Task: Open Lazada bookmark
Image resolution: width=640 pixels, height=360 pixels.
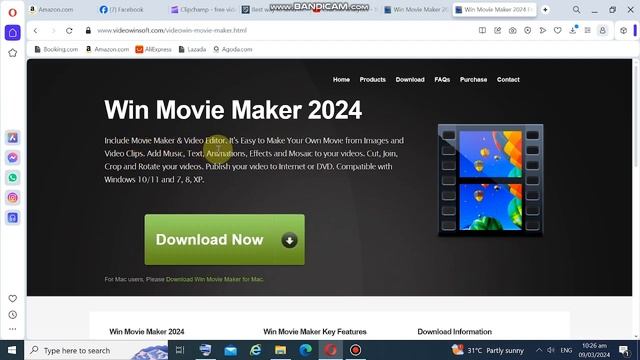Action: (192, 49)
